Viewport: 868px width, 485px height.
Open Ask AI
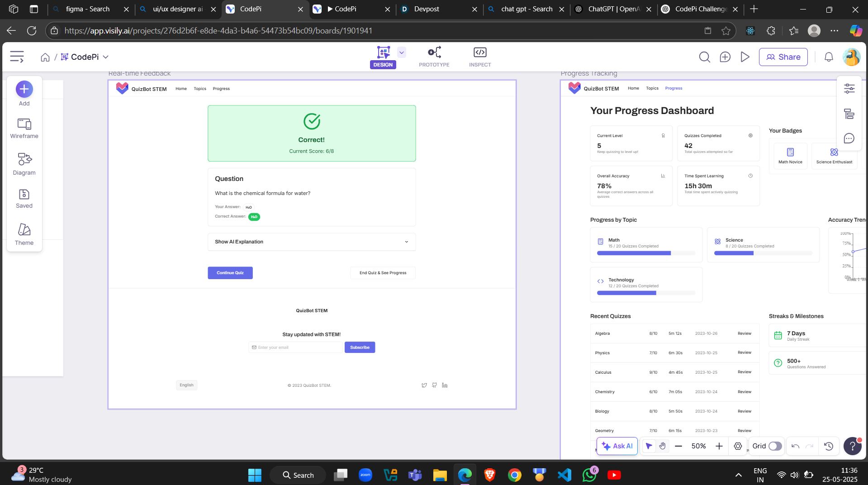tap(617, 446)
